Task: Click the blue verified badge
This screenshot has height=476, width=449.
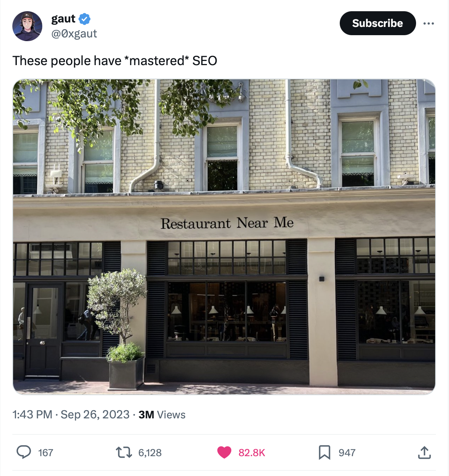Action: 84,18
